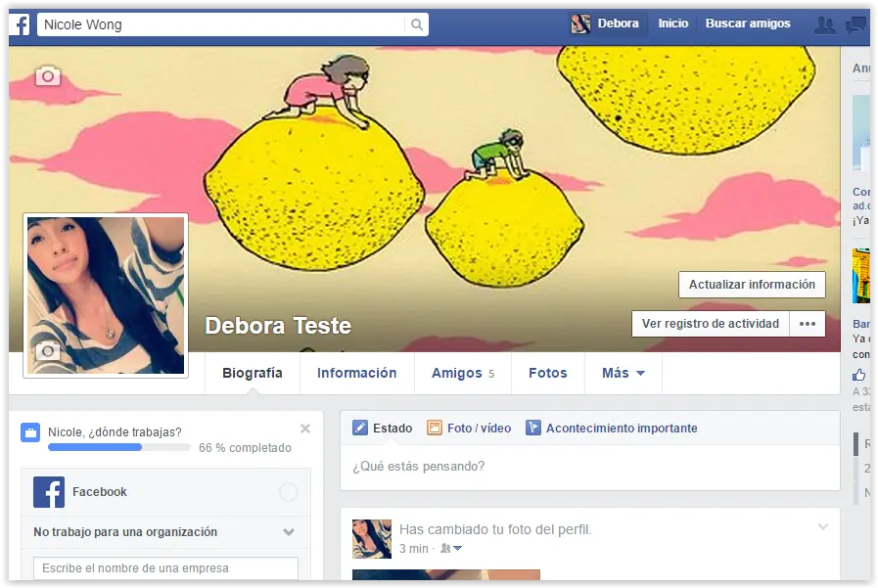This screenshot has height=588, width=878.
Task: Click the camera icon on the profile picture
Action: (48, 351)
